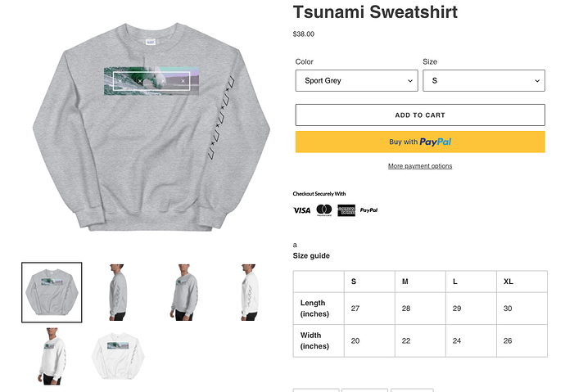565x392 pixels.
Task: Select the white side-view model thumbnail
Action: click(x=250, y=292)
